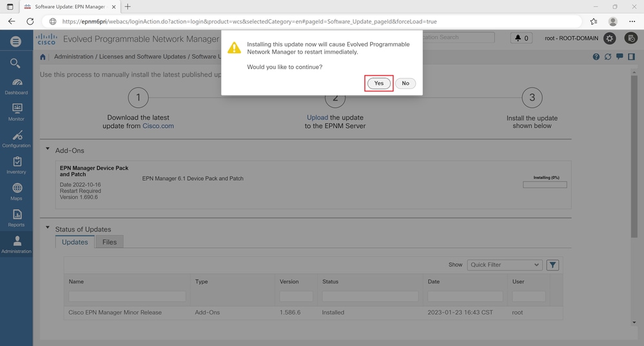Click the root - ROOT-DOMAIN user label
644x346 pixels.
click(x=571, y=38)
